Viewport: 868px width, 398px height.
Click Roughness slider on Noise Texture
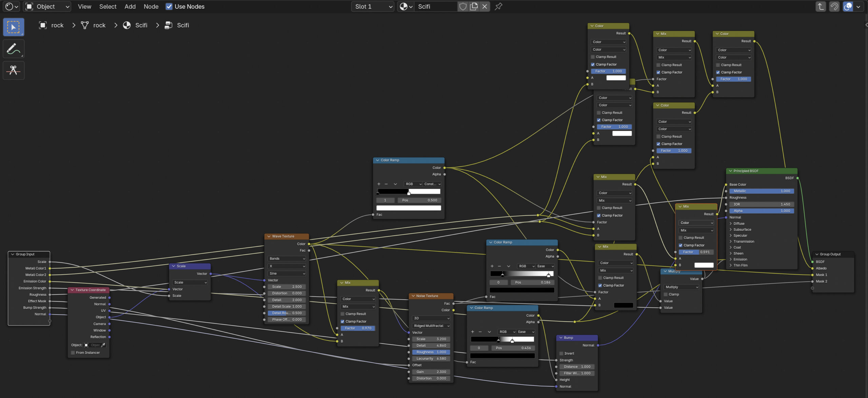tap(431, 352)
